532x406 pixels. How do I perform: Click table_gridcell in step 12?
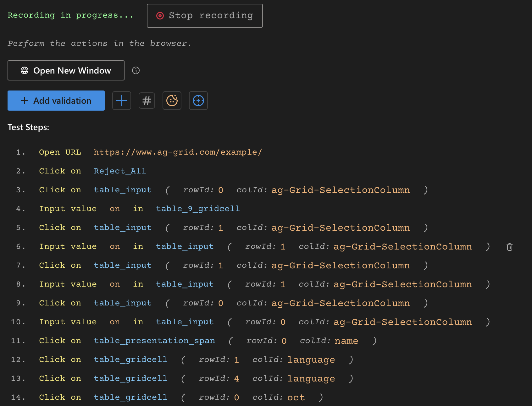tap(130, 359)
